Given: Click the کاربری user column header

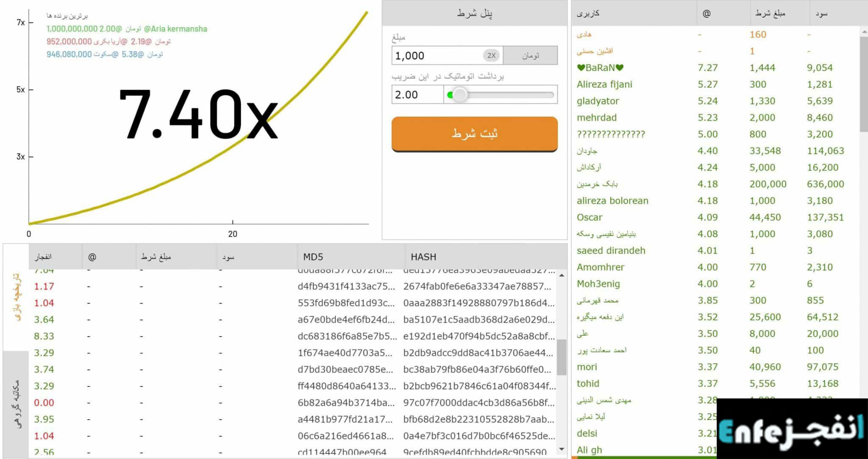Looking at the screenshot, I should tap(588, 14).
